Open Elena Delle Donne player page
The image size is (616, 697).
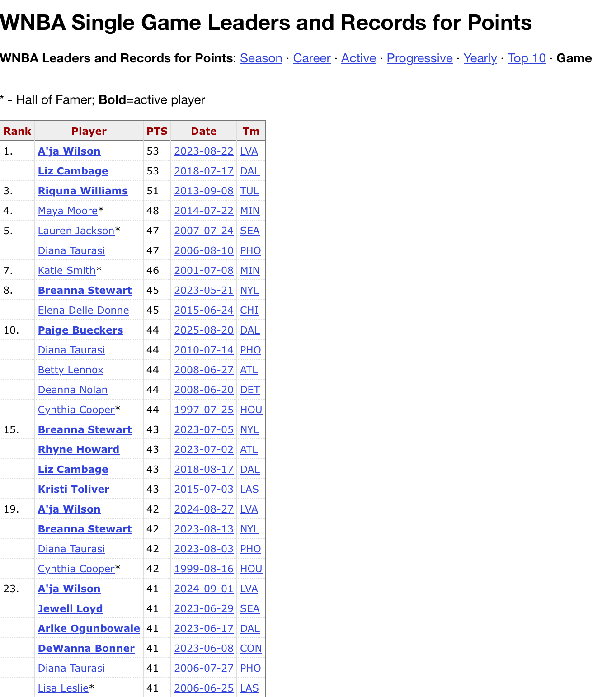coord(84,310)
